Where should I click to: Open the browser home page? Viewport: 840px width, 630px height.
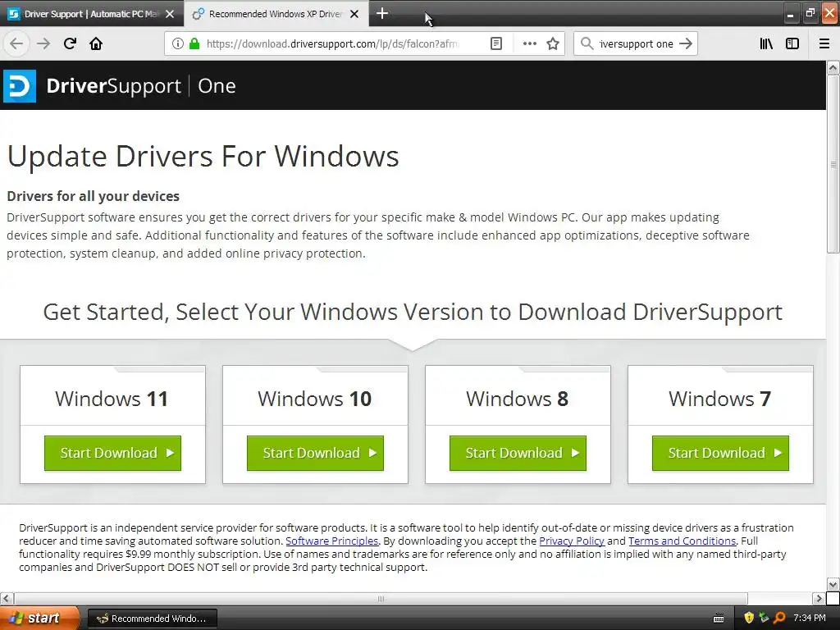coord(96,43)
